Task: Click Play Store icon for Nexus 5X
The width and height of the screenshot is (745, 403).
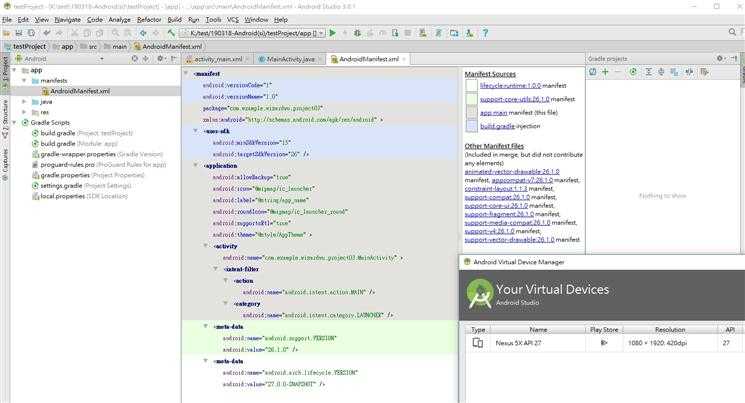Action: pyautogui.click(x=604, y=343)
